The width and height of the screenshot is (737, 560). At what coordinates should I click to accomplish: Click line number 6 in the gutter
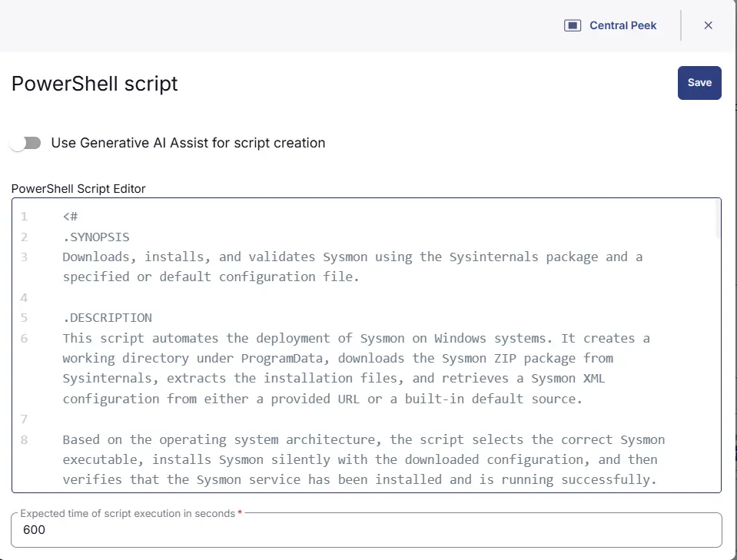click(24, 339)
